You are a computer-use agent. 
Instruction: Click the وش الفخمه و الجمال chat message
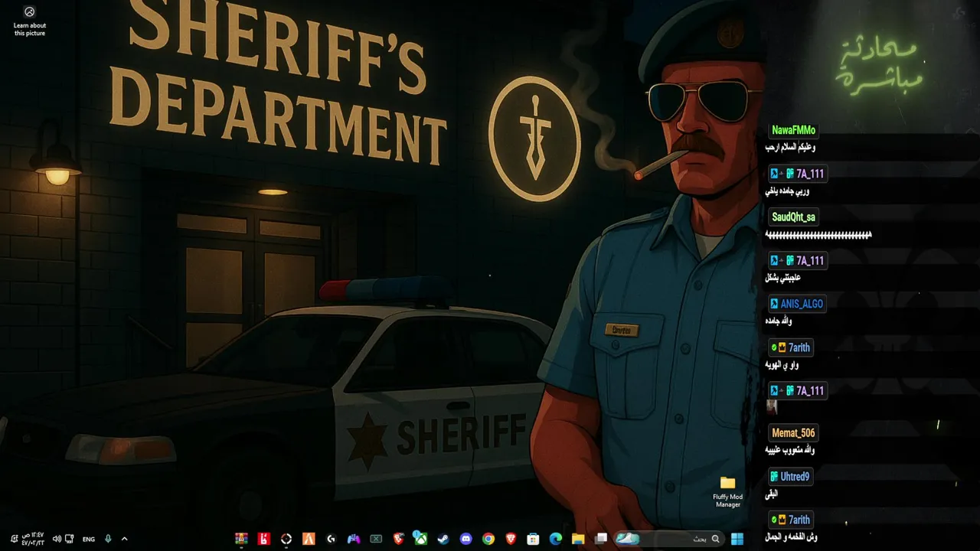791,537
